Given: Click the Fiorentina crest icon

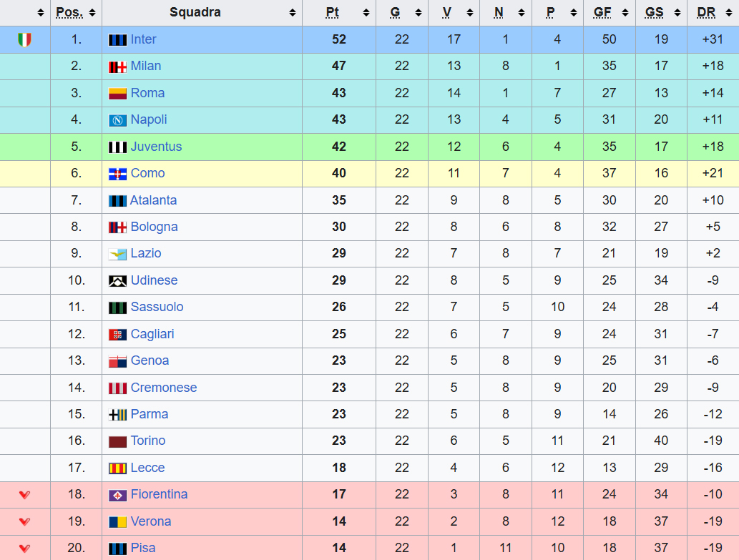Looking at the screenshot, I should coord(117,495).
